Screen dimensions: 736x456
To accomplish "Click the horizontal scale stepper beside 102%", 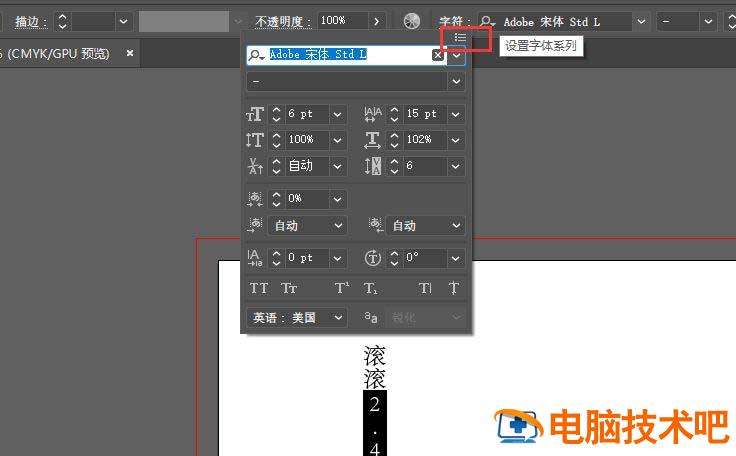I will pyautogui.click(x=394, y=140).
